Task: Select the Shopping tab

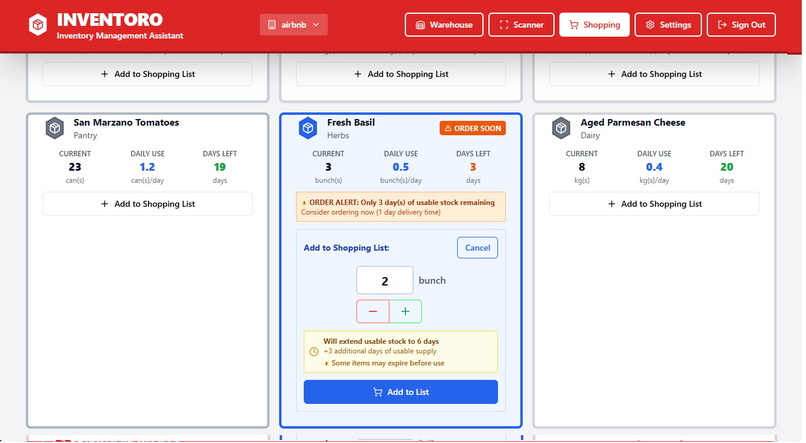Action: pos(594,25)
